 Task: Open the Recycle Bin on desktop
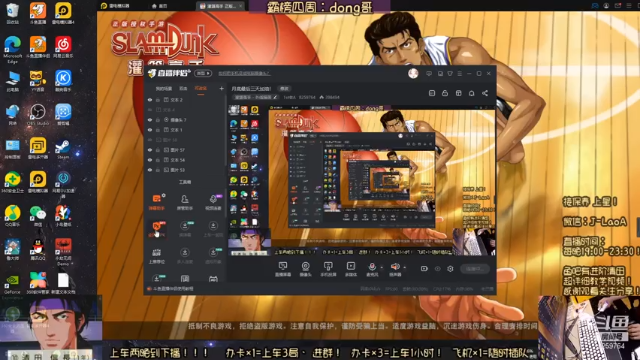tap(13, 13)
